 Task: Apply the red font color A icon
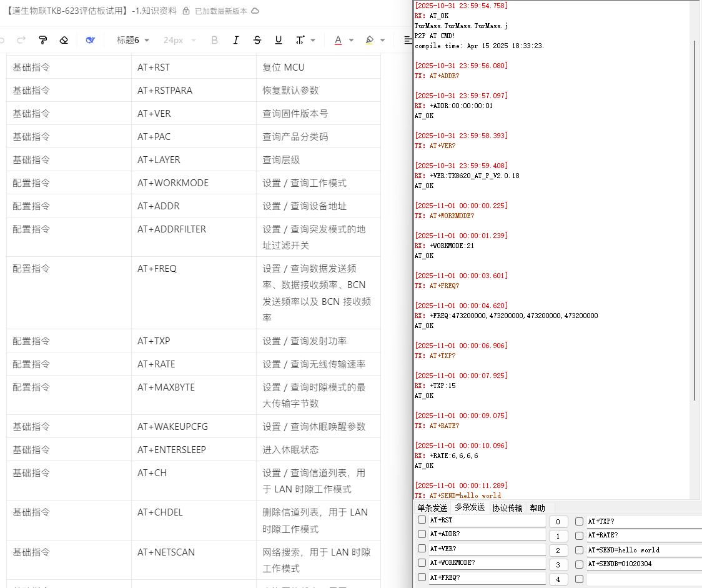coord(338,41)
